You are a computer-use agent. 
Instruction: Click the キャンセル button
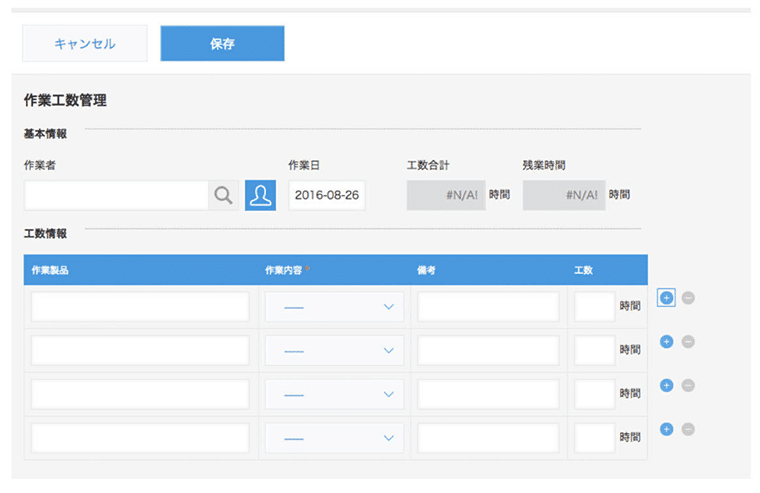[85, 44]
